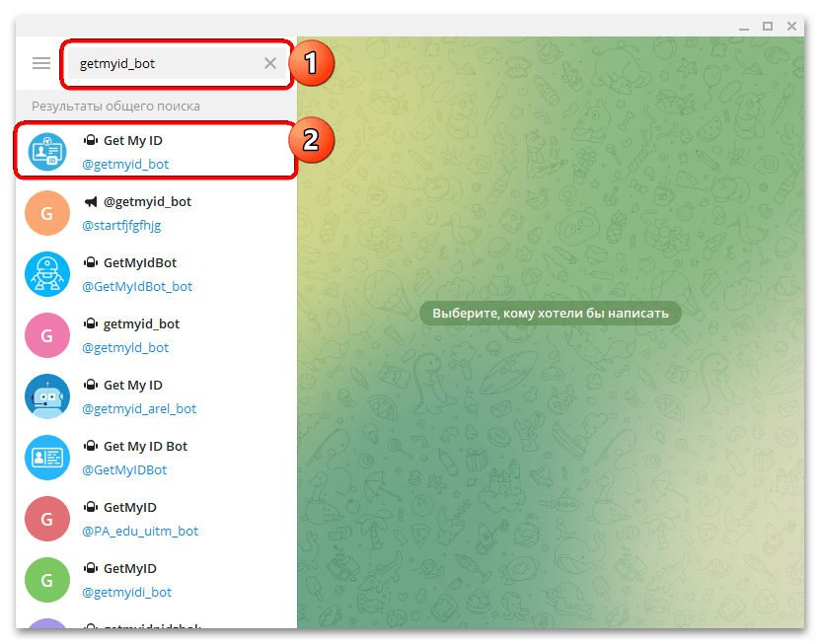Screen dimensions: 820x644
Task: Open the @getmyidi_bot username
Action: pos(127,593)
